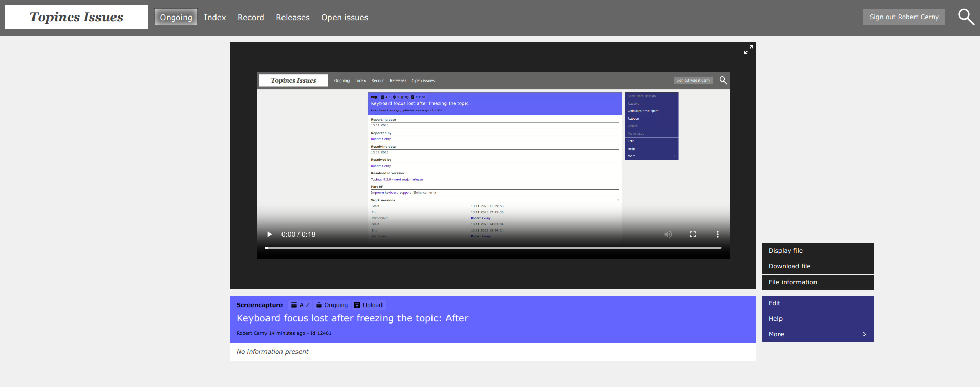Open the Upload tag in the topic header

pyautogui.click(x=368, y=305)
